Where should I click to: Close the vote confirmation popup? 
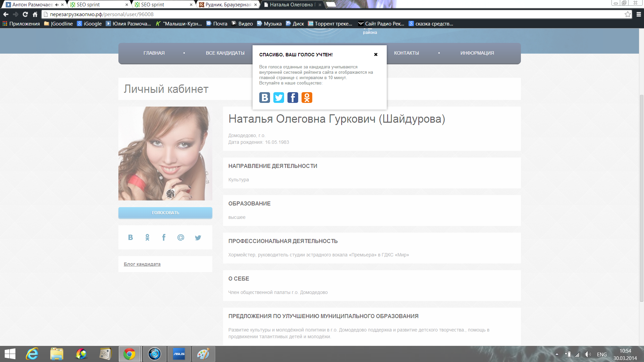pyautogui.click(x=376, y=55)
